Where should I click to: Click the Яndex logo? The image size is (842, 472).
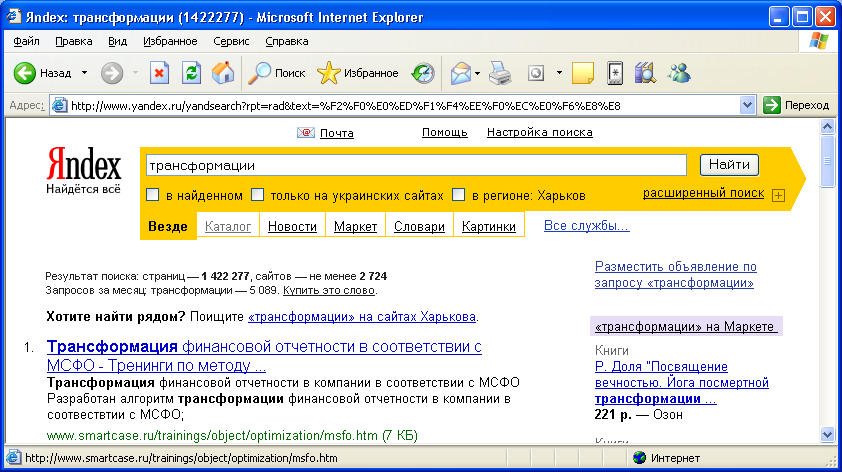tap(84, 164)
